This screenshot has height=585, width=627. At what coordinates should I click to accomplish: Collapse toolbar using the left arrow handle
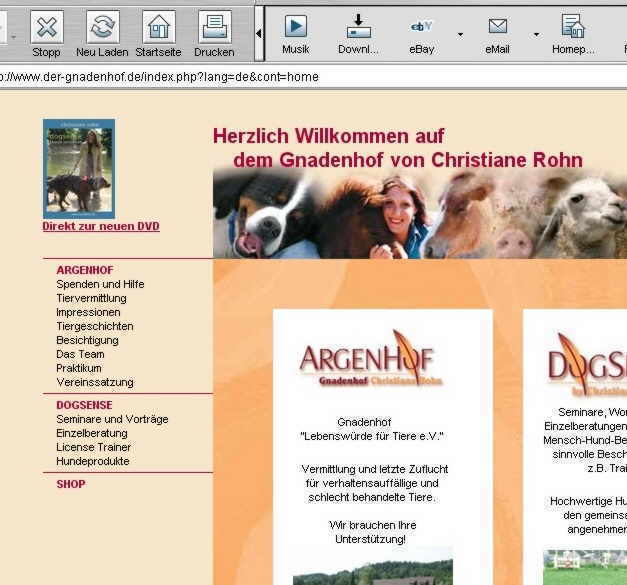pyautogui.click(x=260, y=33)
